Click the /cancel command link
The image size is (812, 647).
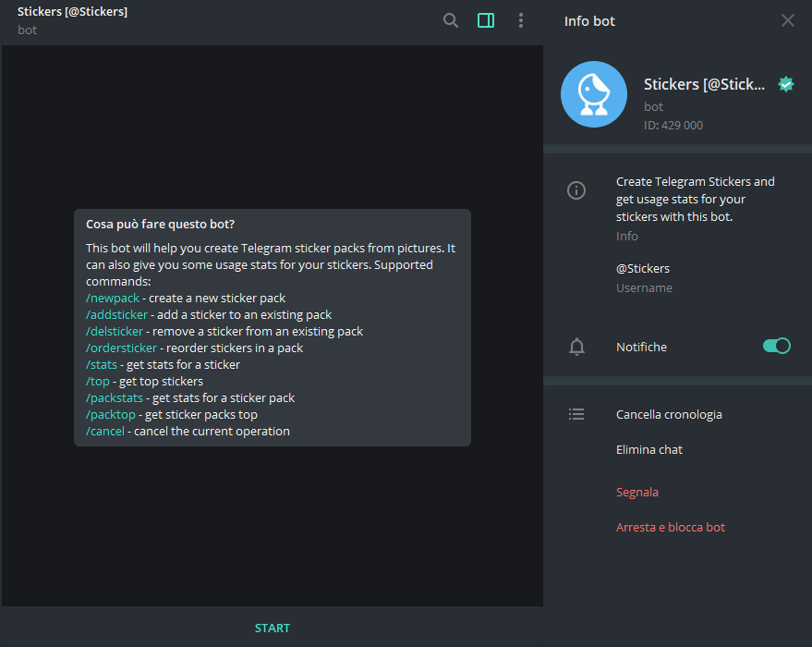click(x=105, y=431)
